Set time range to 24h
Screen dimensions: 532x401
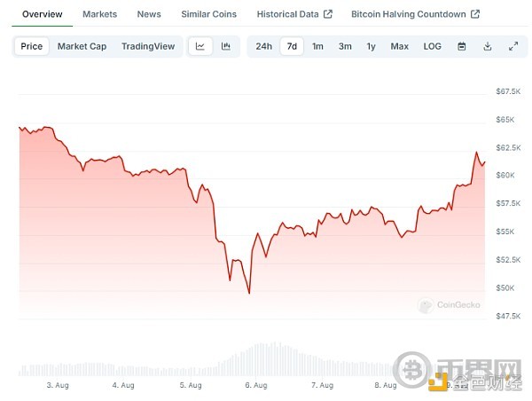pos(263,46)
